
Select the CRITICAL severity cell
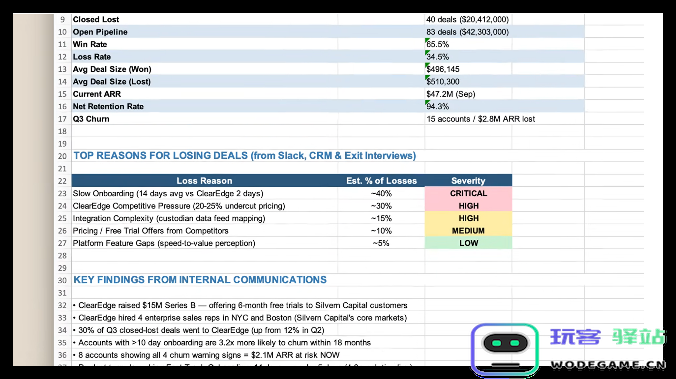(468, 193)
